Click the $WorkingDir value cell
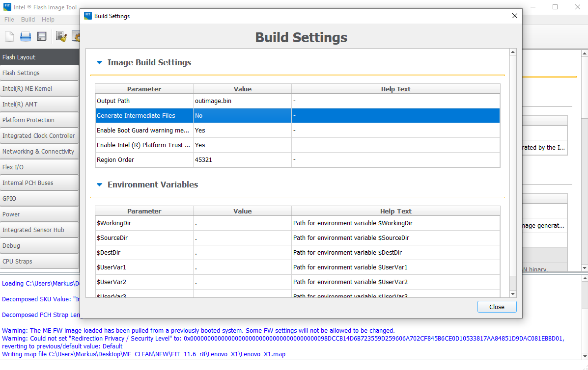The width and height of the screenshot is (588, 370). point(242,223)
